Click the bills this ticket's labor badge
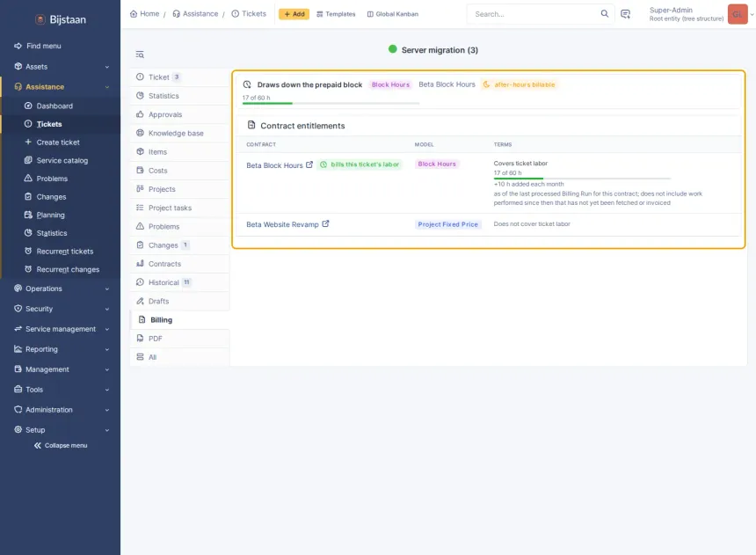Image resolution: width=756 pixels, height=555 pixels. click(360, 164)
